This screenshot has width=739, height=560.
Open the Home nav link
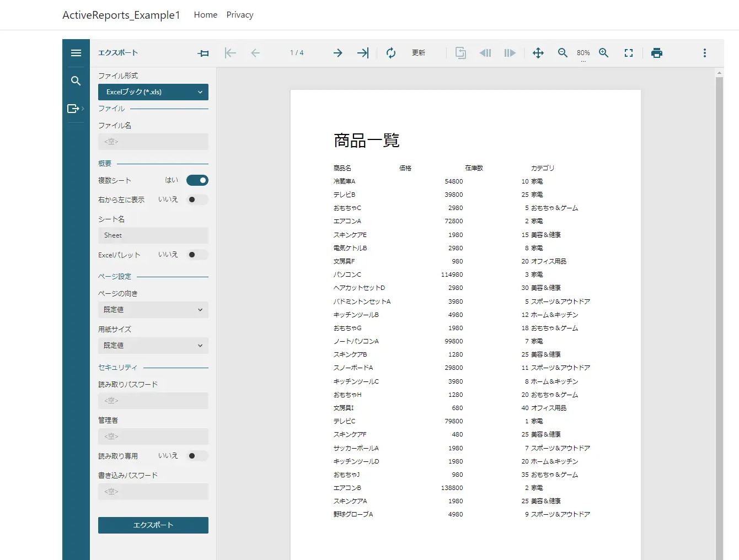pyautogui.click(x=206, y=15)
